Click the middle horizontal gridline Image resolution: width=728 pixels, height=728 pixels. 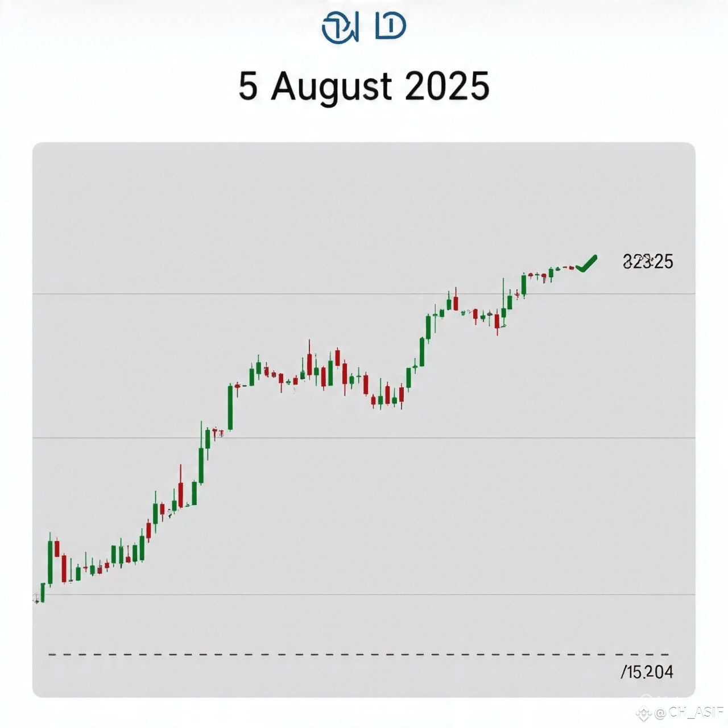coord(364,438)
